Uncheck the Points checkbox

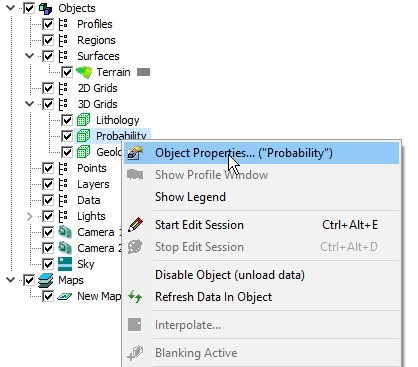pos(48,168)
